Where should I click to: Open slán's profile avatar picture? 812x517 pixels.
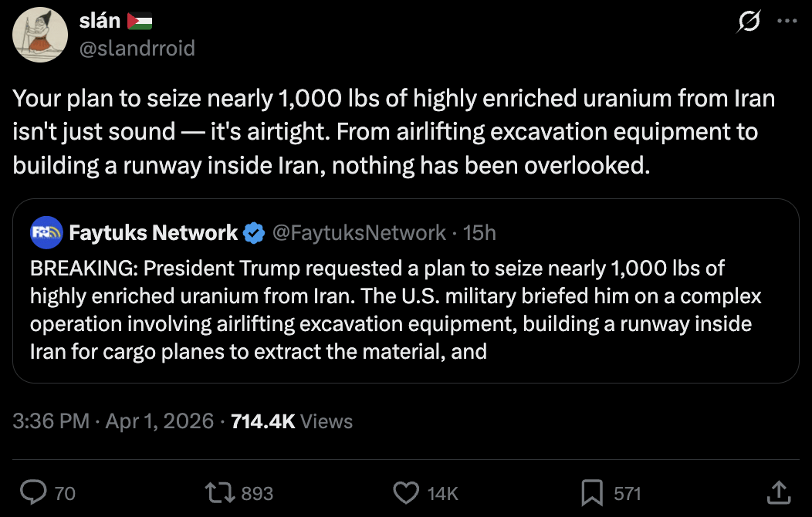pyautogui.click(x=40, y=35)
